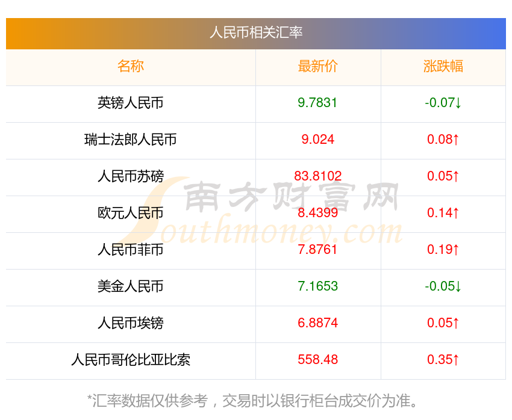Click the 人民币相关汇率 table title

pyautogui.click(x=256, y=32)
